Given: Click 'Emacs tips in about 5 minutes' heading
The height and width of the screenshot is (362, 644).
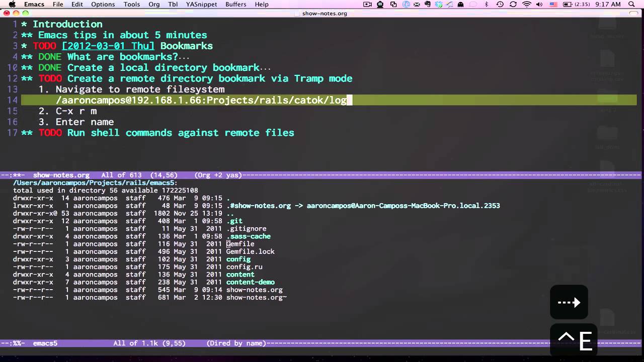Looking at the screenshot, I should (x=123, y=35).
